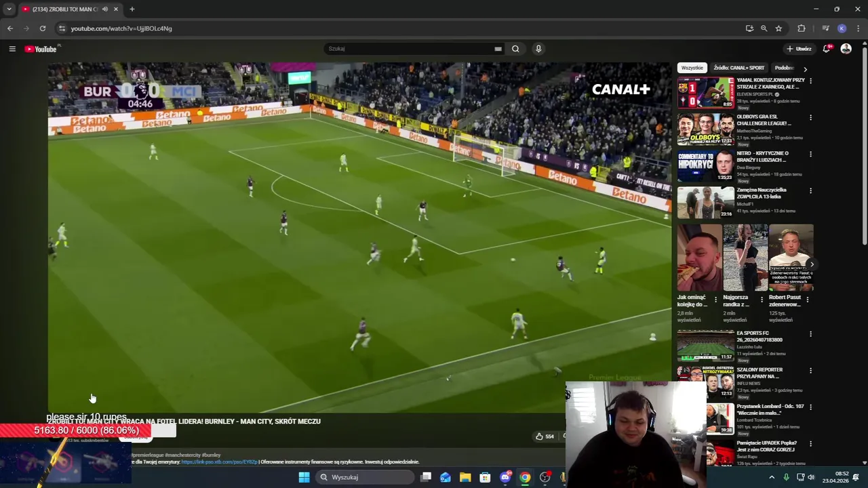Viewport: 868px width, 488px height.
Task: Open options for 'Najgorsza randka' short
Action: 762,299
